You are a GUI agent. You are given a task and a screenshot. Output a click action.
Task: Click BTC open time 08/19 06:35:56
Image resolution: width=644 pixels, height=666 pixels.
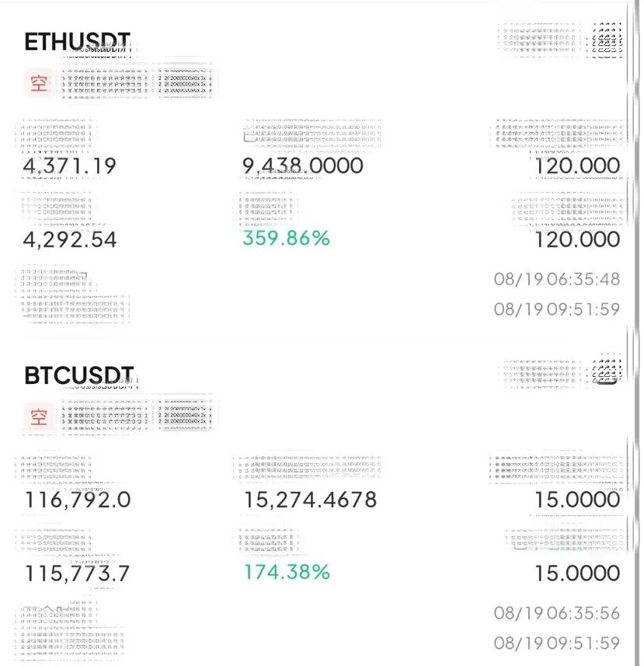556,613
